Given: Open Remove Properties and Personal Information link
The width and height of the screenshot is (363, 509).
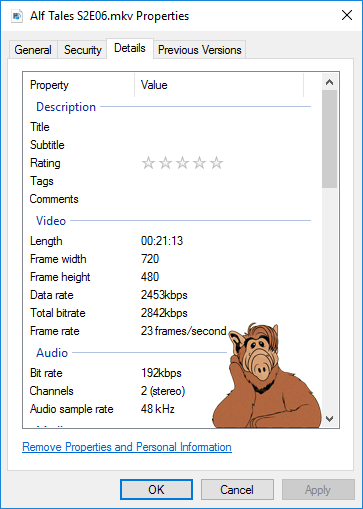Looking at the screenshot, I should click(x=127, y=447).
